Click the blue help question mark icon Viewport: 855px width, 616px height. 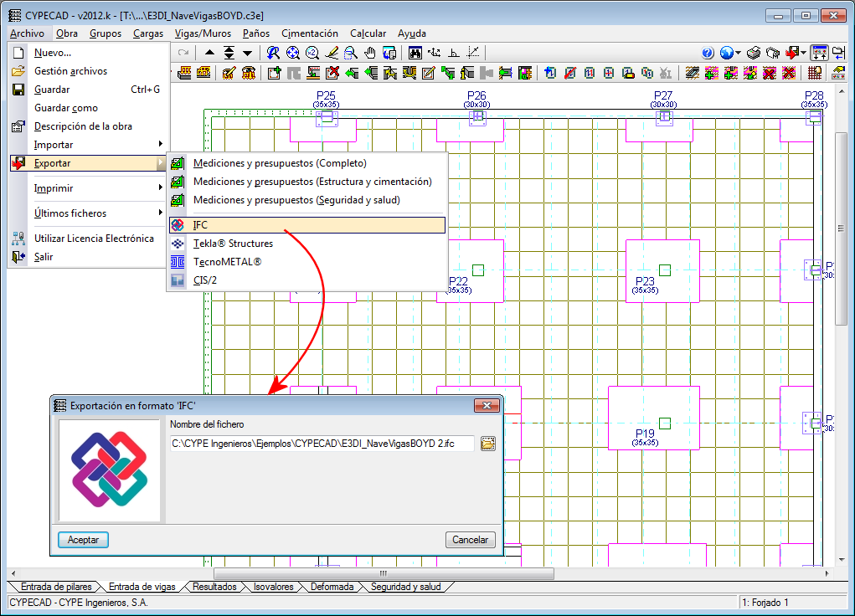708,53
